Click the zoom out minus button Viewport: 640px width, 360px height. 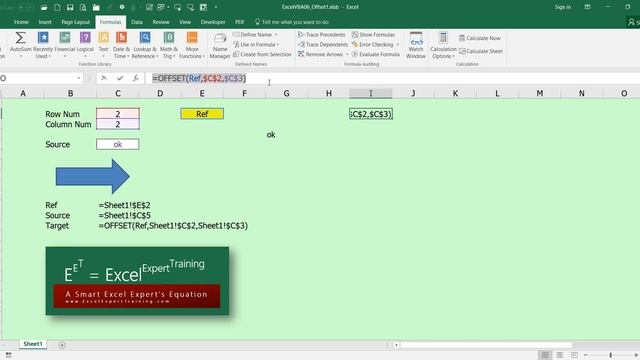coord(586,355)
